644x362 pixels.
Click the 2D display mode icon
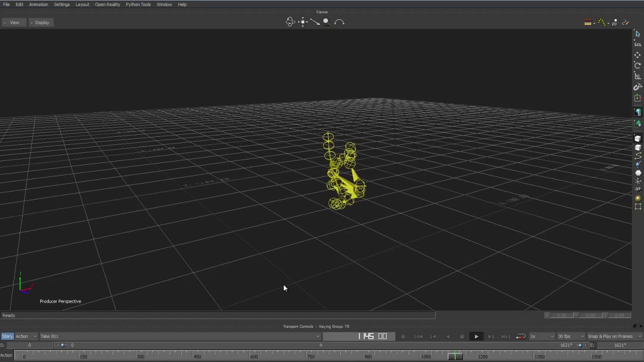[614, 23]
